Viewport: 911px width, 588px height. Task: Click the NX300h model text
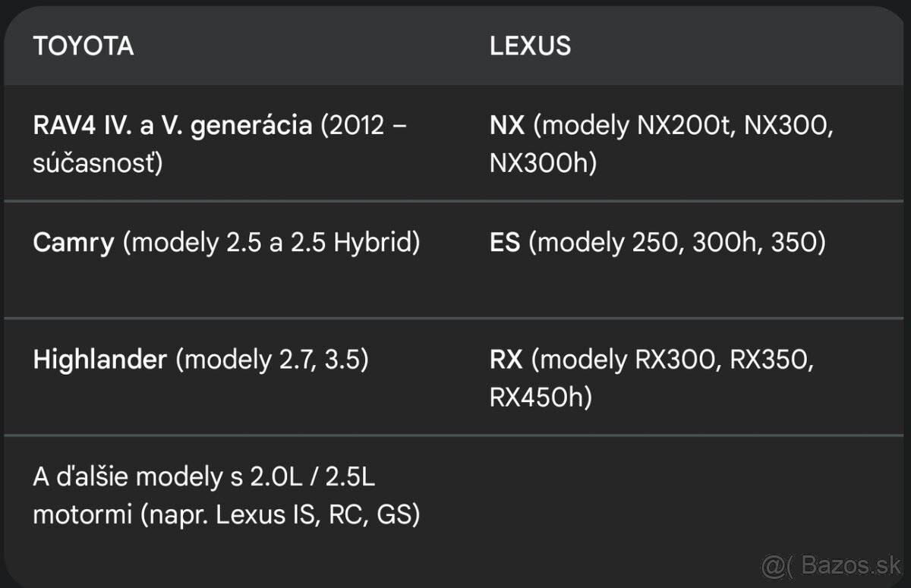542,163
